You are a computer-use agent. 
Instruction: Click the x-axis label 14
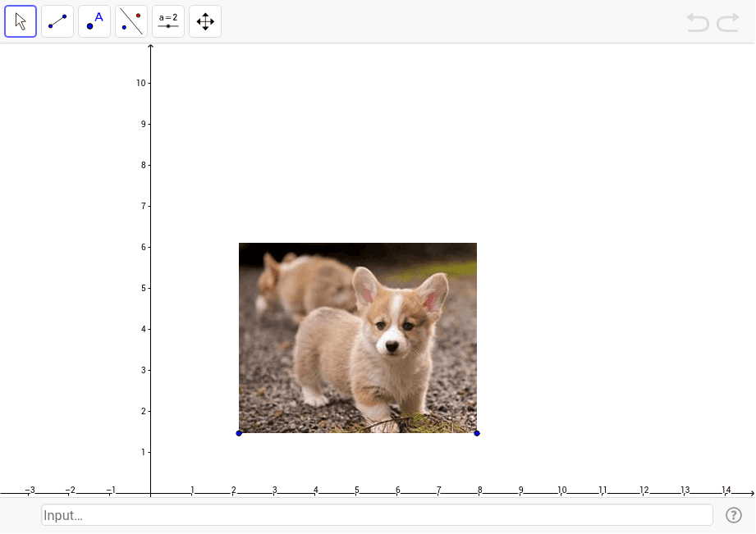(x=726, y=490)
